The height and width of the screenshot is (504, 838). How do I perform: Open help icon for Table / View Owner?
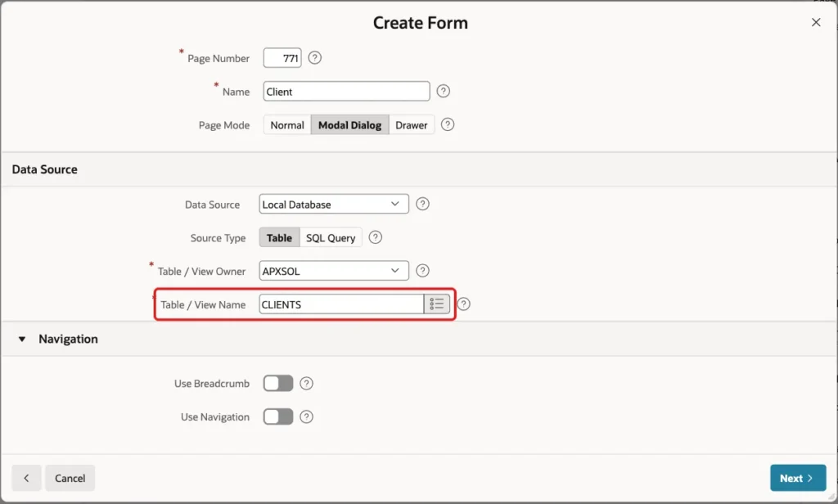(422, 271)
